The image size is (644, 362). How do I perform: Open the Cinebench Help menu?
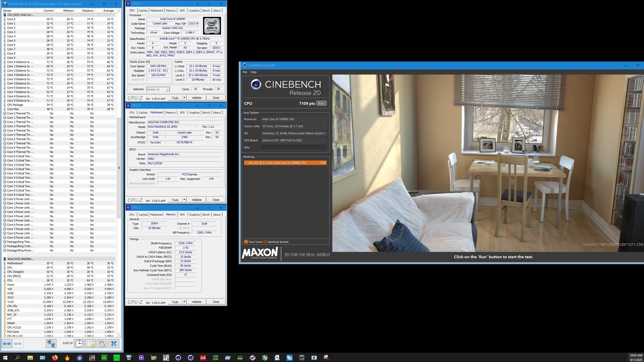(x=253, y=72)
